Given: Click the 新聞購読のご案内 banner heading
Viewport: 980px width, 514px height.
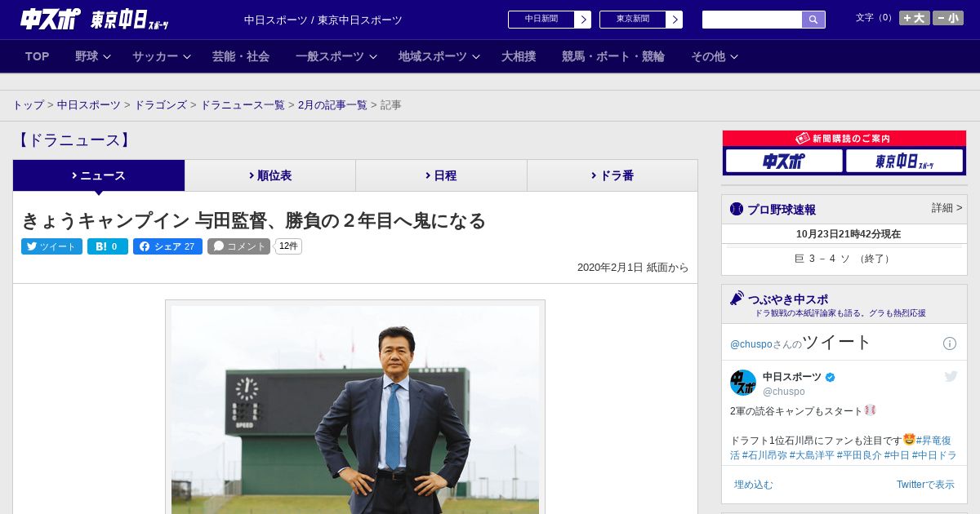Looking at the screenshot, I should click(844, 139).
